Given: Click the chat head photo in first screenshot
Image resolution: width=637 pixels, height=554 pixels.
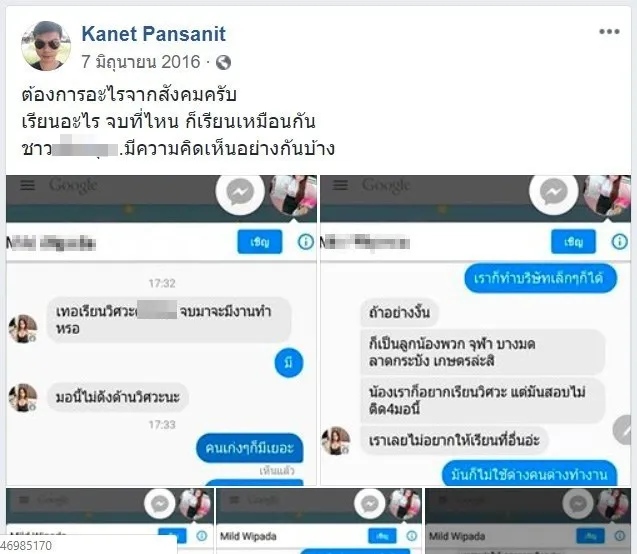Looking at the screenshot, I should [x=294, y=195].
